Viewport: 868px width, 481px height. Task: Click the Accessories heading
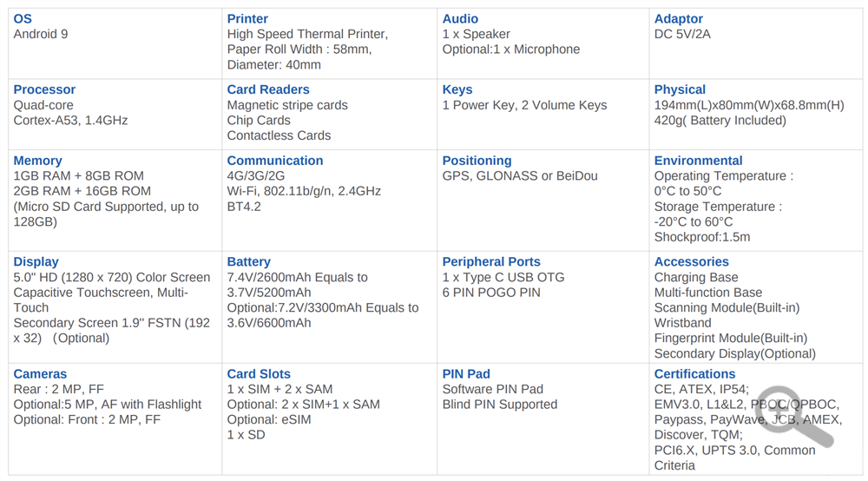[692, 262]
